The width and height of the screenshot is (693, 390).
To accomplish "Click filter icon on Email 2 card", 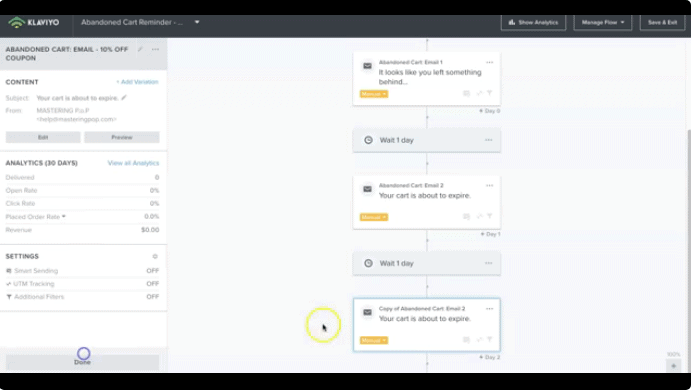I will coord(490,217).
